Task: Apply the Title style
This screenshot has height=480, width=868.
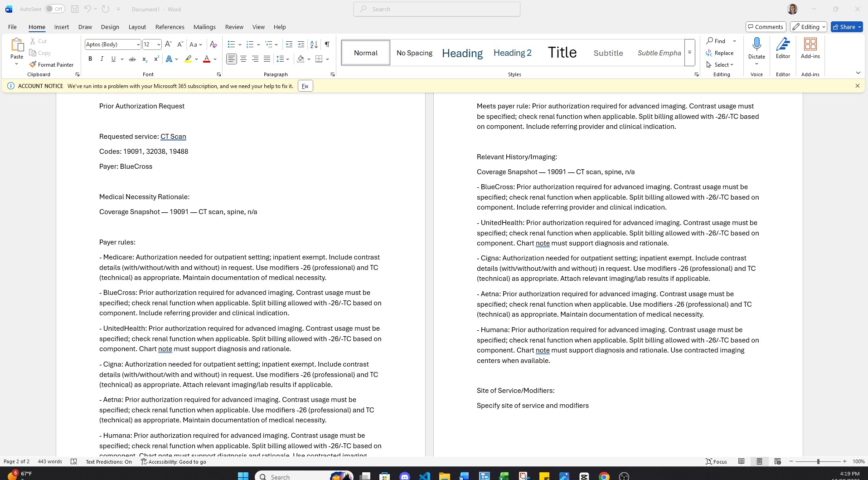Action: click(x=562, y=53)
